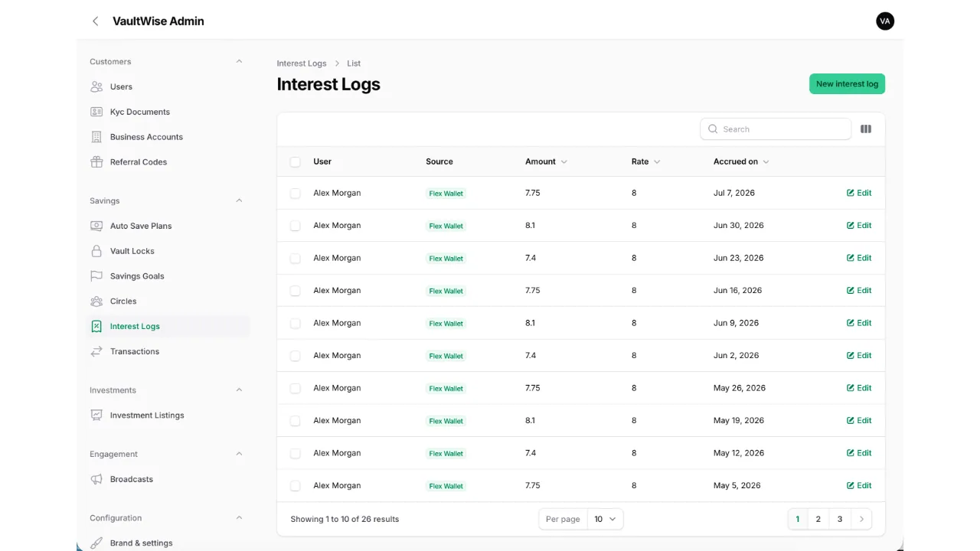Click the Referral Codes gift icon
This screenshot has height=551, width=980.
coord(96,162)
